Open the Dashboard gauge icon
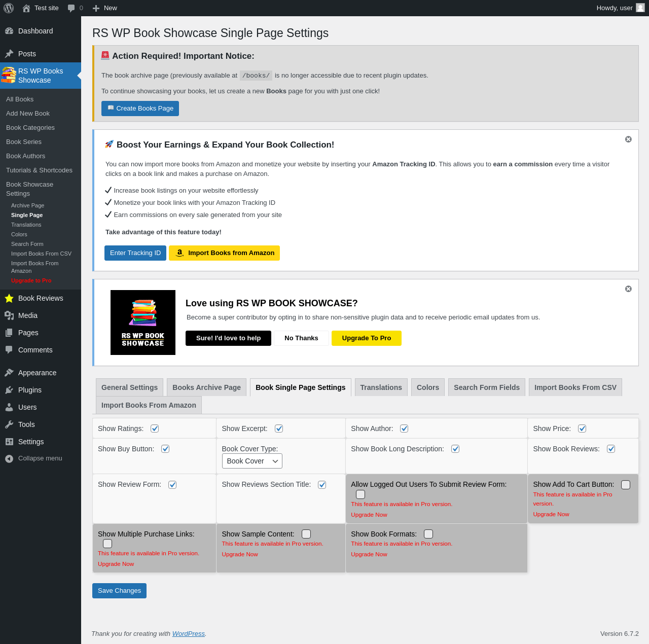 click(9, 31)
